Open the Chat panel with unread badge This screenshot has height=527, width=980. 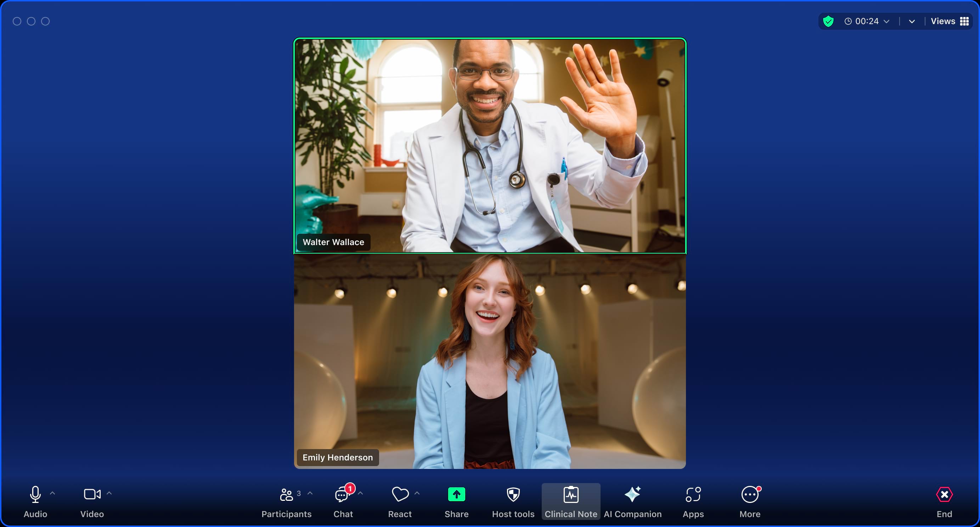342,494
